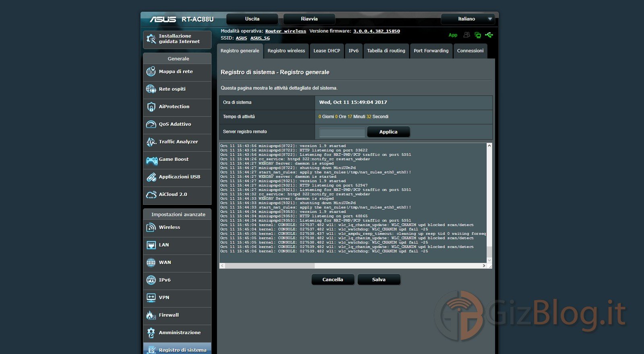Open the Wireless settings icon

coord(151,227)
